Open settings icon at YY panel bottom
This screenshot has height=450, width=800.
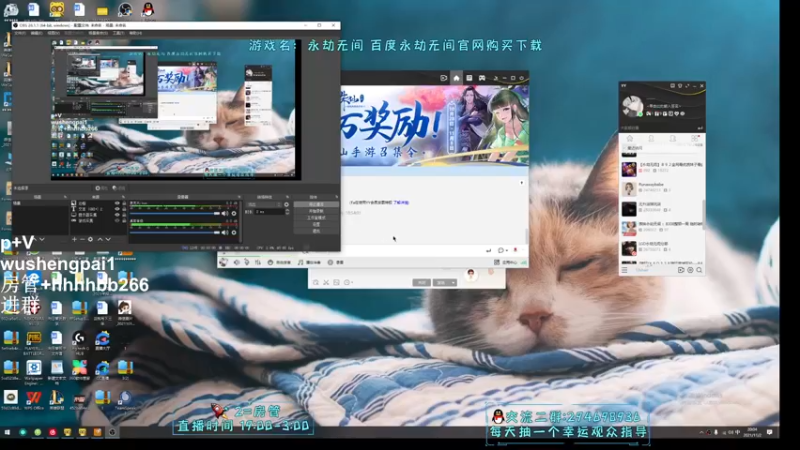pos(690,270)
